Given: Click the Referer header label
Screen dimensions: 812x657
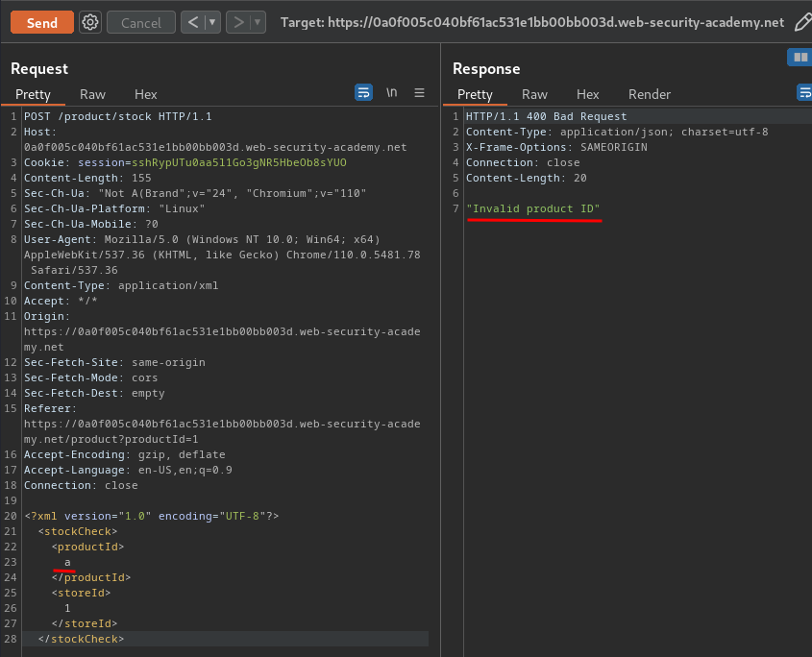Looking at the screenshot, I should (50, 408).
